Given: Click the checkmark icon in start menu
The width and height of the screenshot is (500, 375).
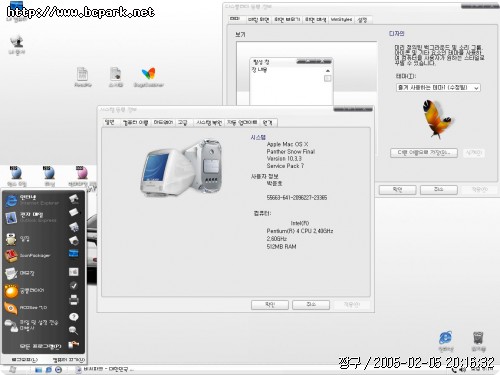Looking at the screenshot, I should [x=73, y=286].
